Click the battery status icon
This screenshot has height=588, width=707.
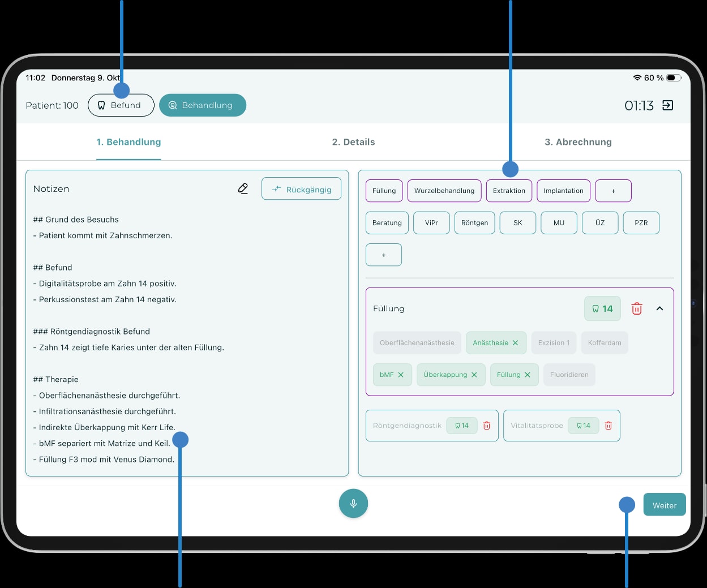674,78
